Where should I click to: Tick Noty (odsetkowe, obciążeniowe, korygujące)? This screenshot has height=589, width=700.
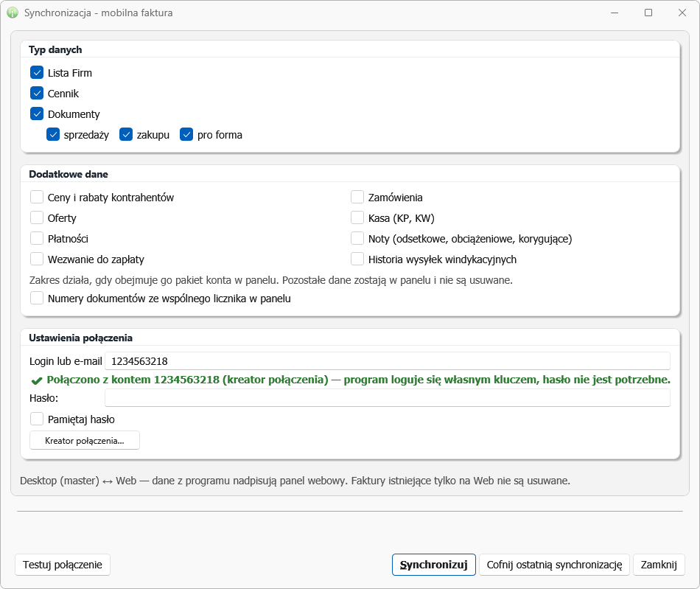click(x=357, y=238)
